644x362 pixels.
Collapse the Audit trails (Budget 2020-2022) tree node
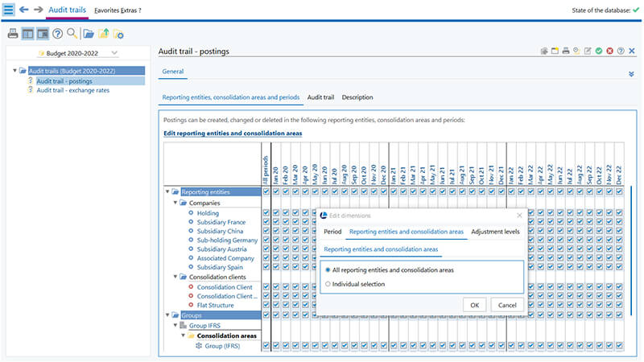[14, 71]
